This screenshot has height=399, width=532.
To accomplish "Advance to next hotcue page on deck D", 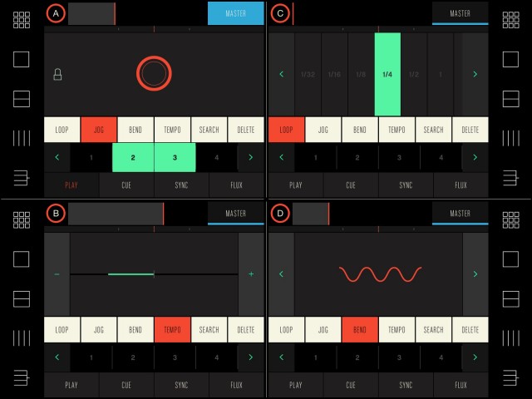I will pyautogui.click(x=475, y=357).
